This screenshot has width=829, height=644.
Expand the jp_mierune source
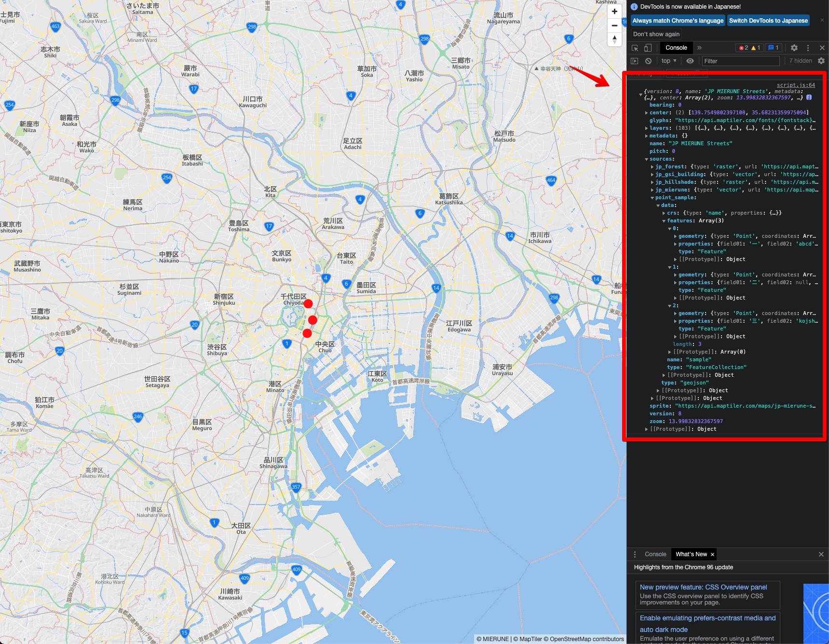coord(652,190)
